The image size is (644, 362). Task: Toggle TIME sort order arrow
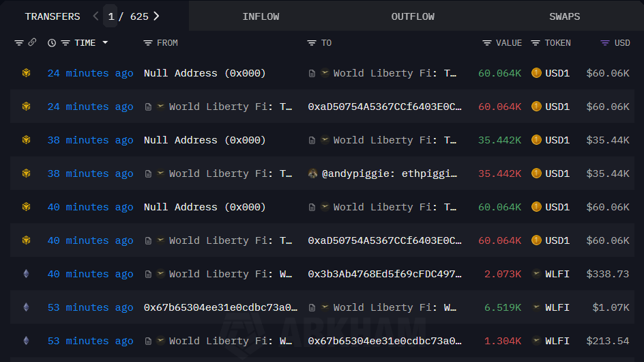tap(105, 43)
